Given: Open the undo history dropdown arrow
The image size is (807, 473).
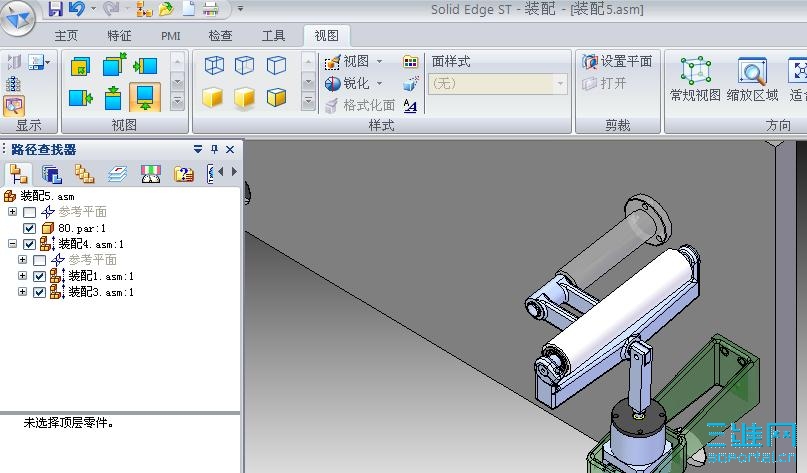Looking at the screenshot, I should (93, 9).
